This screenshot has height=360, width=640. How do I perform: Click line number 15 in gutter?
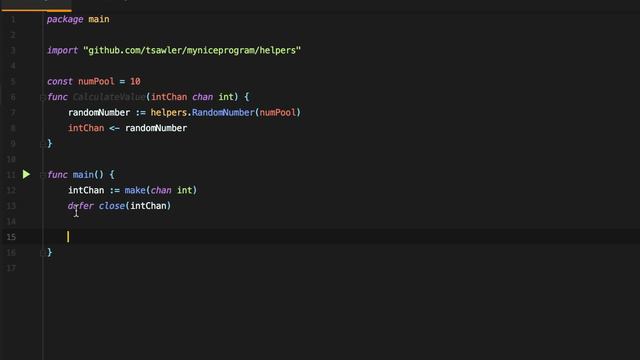pos(11,237)
